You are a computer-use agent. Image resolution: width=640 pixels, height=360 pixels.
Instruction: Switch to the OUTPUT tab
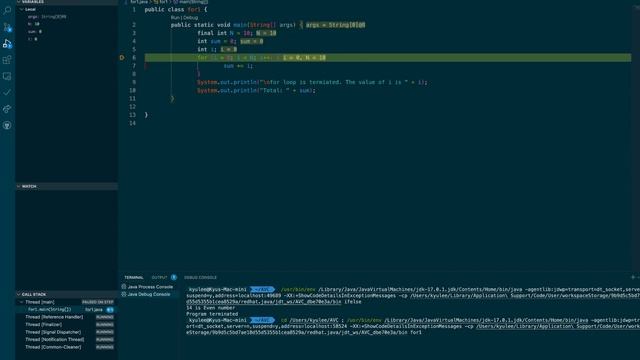pos(159,278)
